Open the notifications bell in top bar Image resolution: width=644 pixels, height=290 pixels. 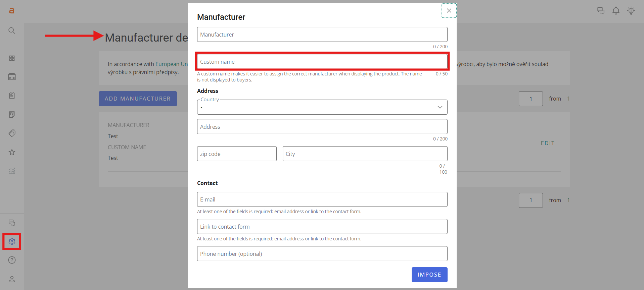[616, 11]
